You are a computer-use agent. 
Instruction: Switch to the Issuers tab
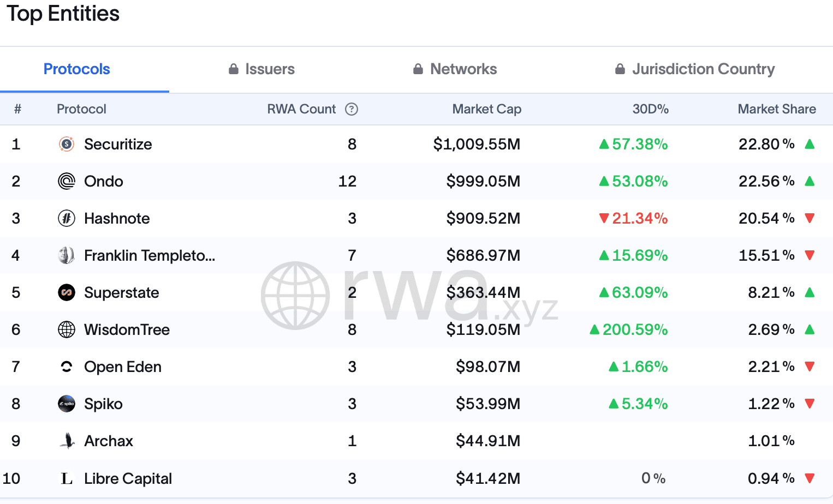pyautogui.click(x=261, y=69)
